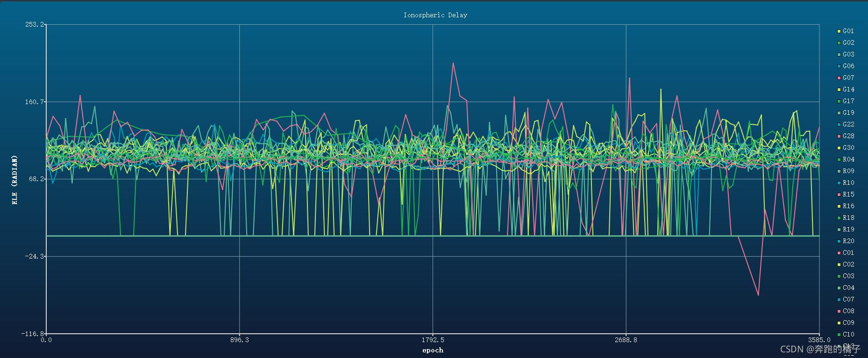Toggle the G07 satellite series

click(846, 78)
